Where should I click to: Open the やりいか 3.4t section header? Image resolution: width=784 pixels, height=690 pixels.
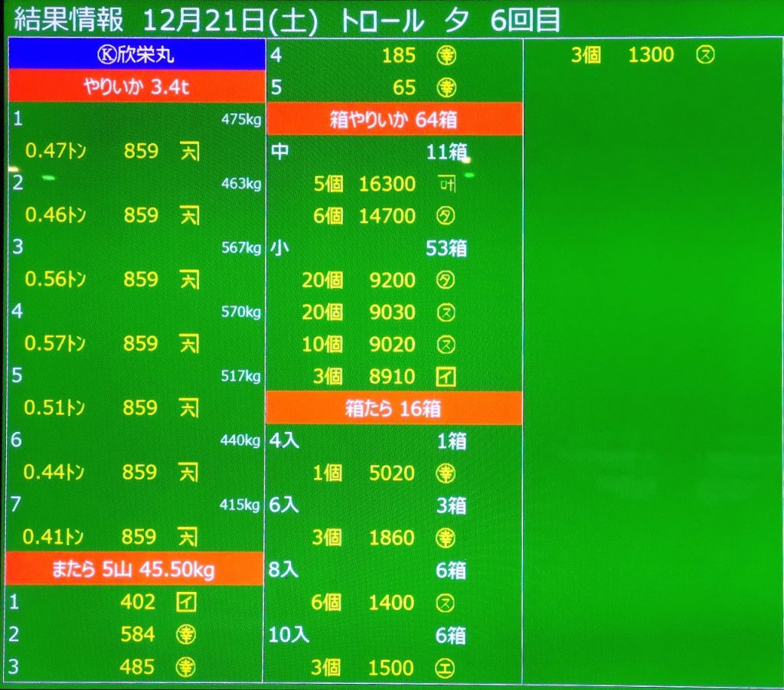click(136, 87)
